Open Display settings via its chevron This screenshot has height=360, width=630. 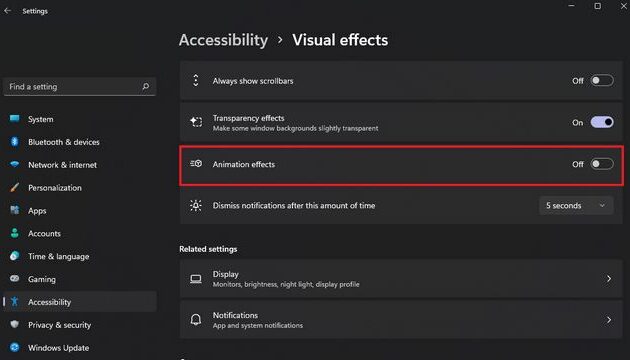(609, 278)
